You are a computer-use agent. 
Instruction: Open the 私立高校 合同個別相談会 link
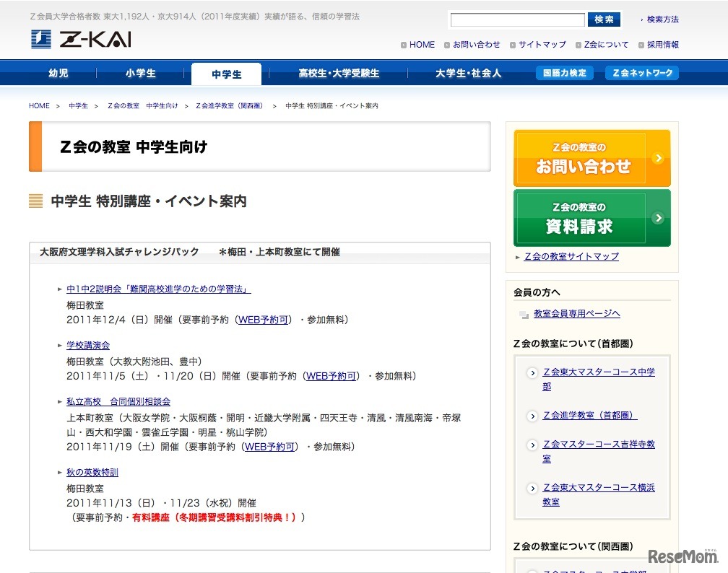click(x=118, y=402)
